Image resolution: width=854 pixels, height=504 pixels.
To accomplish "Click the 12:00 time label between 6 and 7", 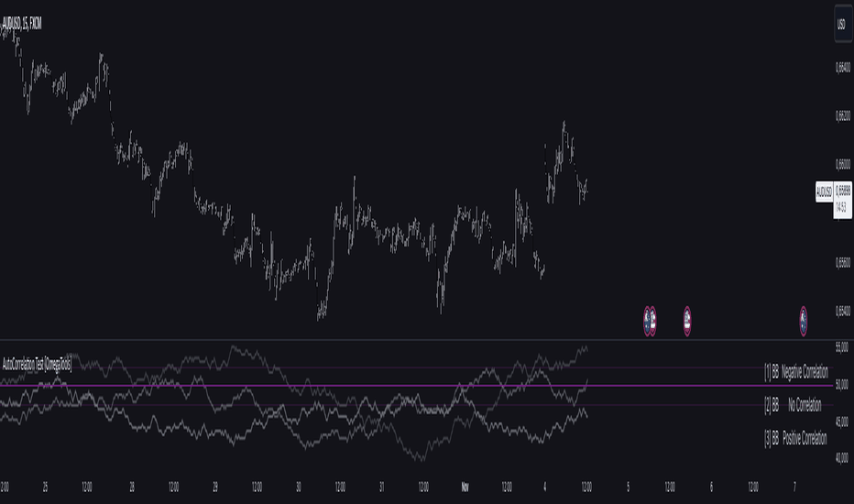I will pos(752,487).
